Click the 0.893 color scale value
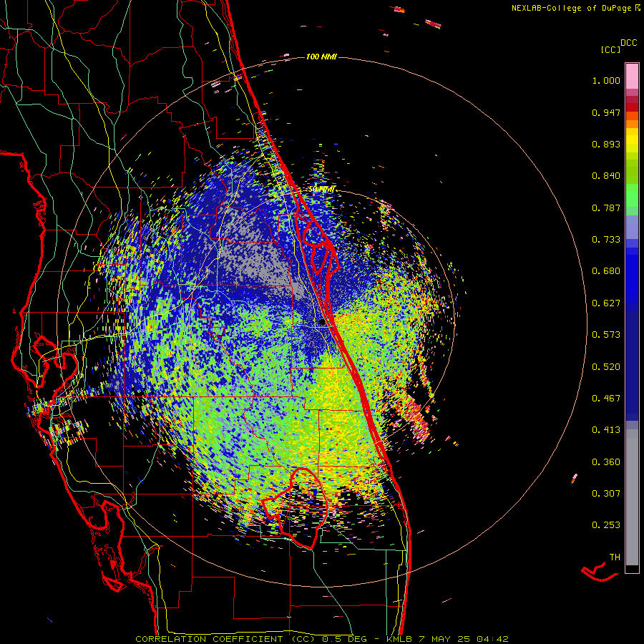The height and width of the screenshot is (644, 644). (606, 144)
